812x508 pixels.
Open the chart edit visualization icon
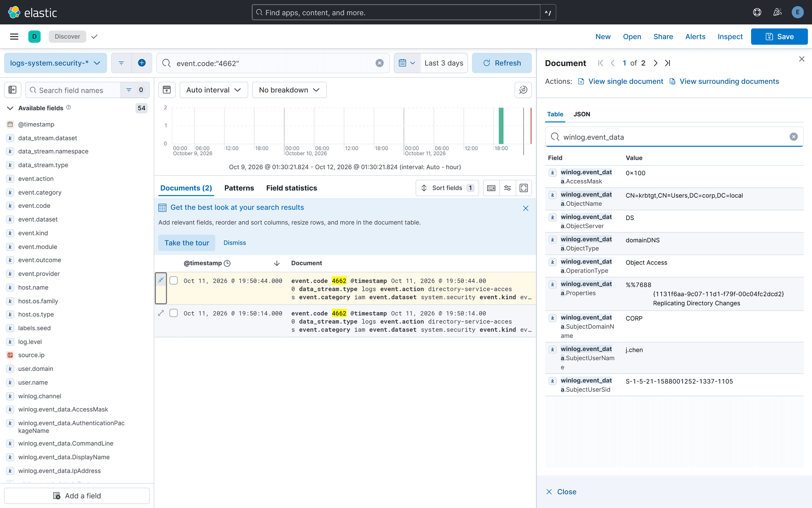click(x=523, y=90)
